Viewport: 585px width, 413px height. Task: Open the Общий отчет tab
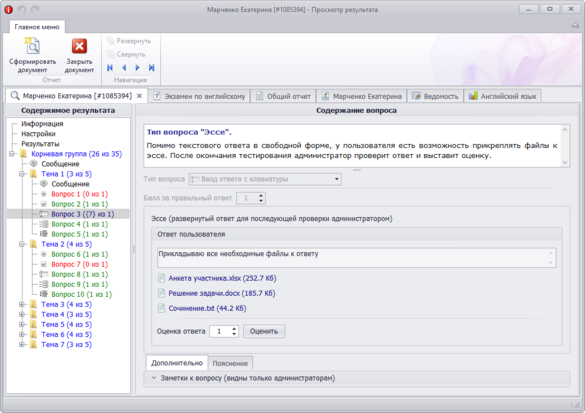[283, 96]
